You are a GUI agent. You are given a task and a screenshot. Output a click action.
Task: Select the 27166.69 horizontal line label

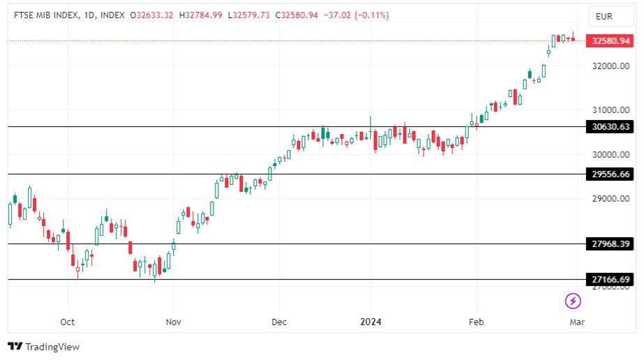[610, 280]
